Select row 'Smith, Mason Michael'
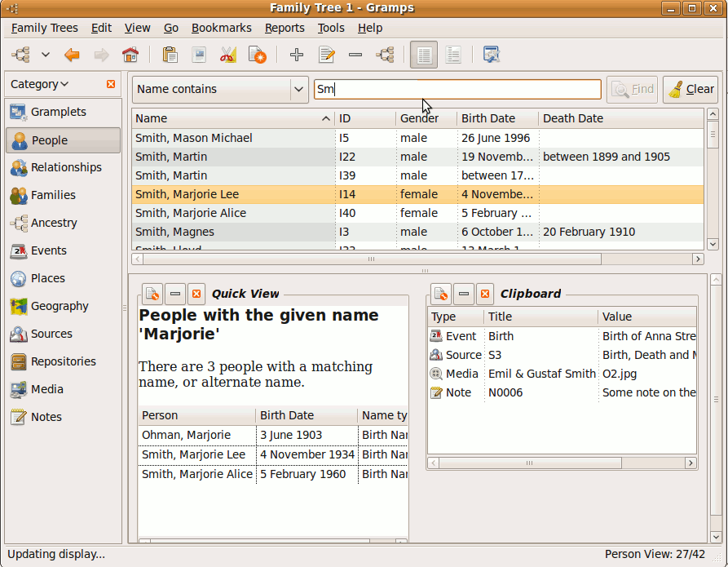 pyautogui.click(x=418, y=138)
